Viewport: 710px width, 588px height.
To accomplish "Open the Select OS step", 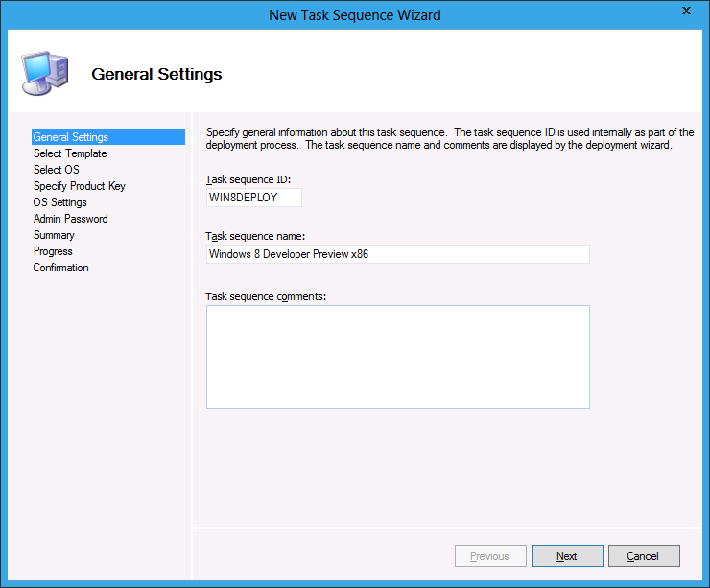I will tap(57, 170).
